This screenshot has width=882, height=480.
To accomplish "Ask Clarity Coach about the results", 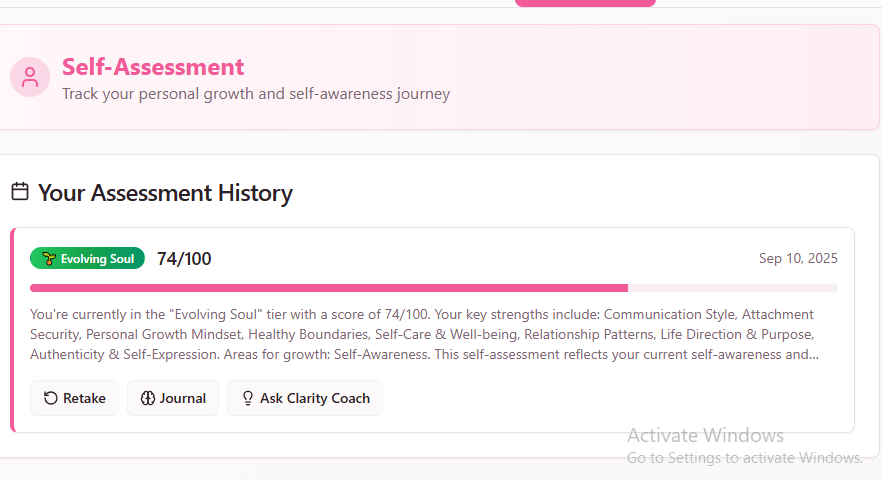I will 304,398.
